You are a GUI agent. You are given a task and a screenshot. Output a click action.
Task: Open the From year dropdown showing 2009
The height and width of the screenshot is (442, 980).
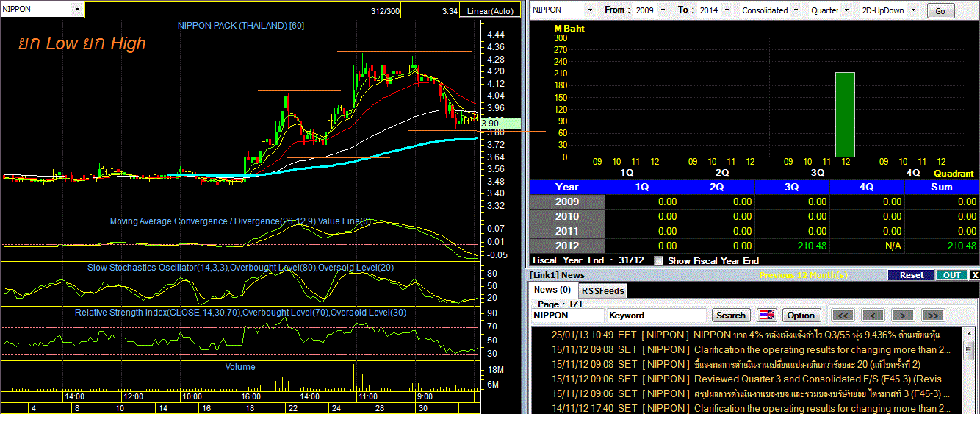(663, 10)
